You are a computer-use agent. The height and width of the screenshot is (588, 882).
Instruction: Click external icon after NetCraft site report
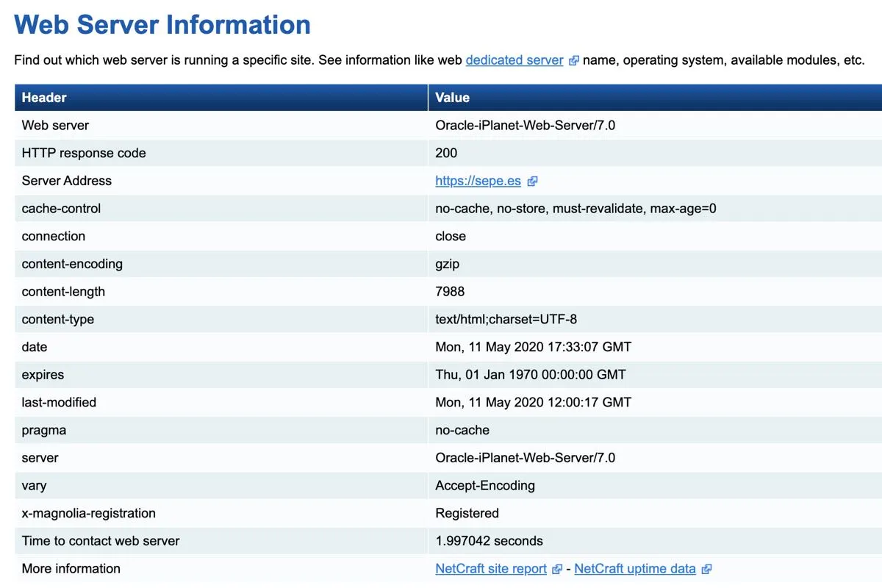(x=557, y=570)
